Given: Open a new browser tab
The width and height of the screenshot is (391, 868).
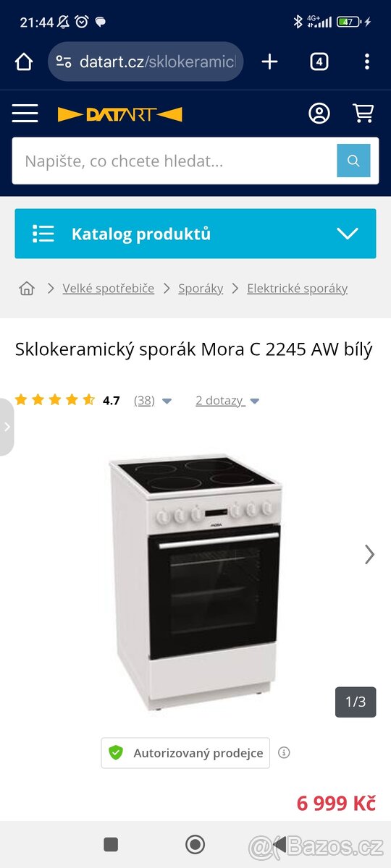Looking at the screenshot, I should [x=269, y=62].
